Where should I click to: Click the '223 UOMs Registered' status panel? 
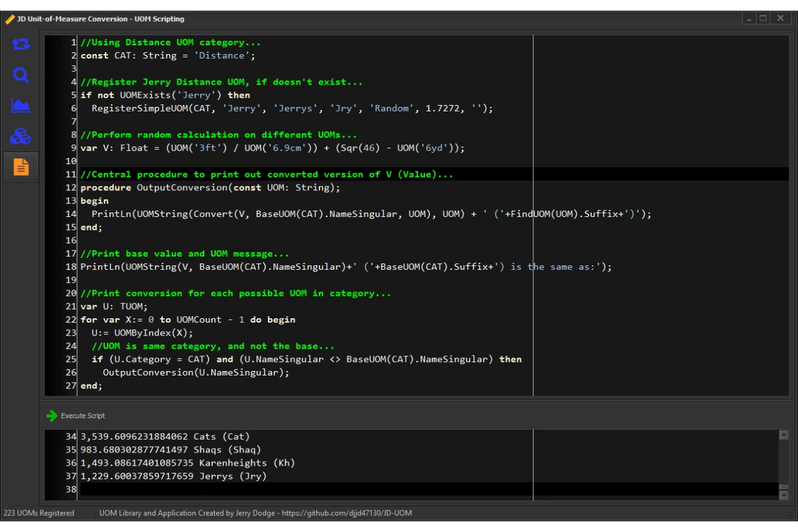40,513
